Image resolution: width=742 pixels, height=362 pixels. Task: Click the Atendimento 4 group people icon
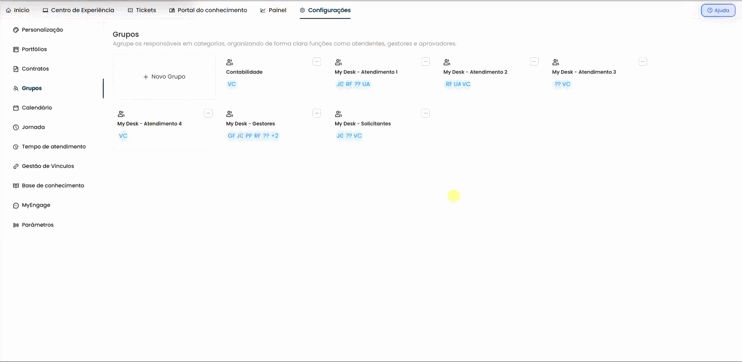pyautogui.click(x=121, y=114)
